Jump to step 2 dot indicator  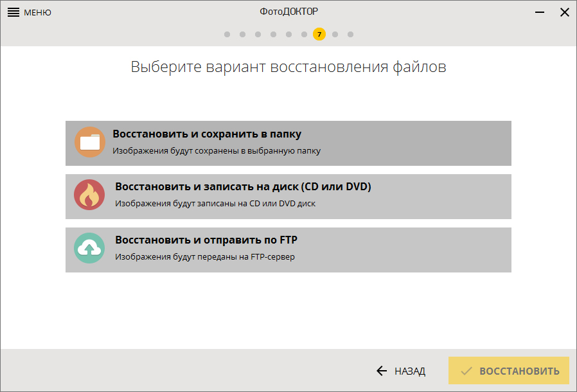[x=242, y=34]
